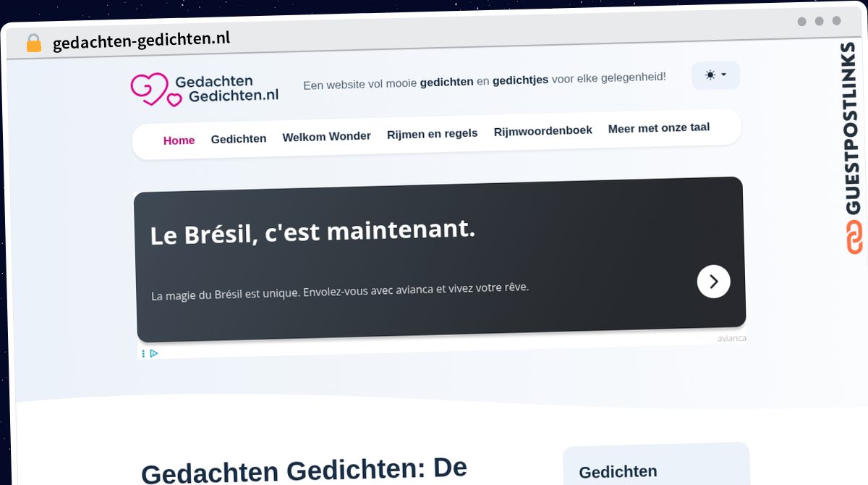Select the Gedichten sidebar heading
Viewport: 868px width, 485px height.
tap(618, 472)
